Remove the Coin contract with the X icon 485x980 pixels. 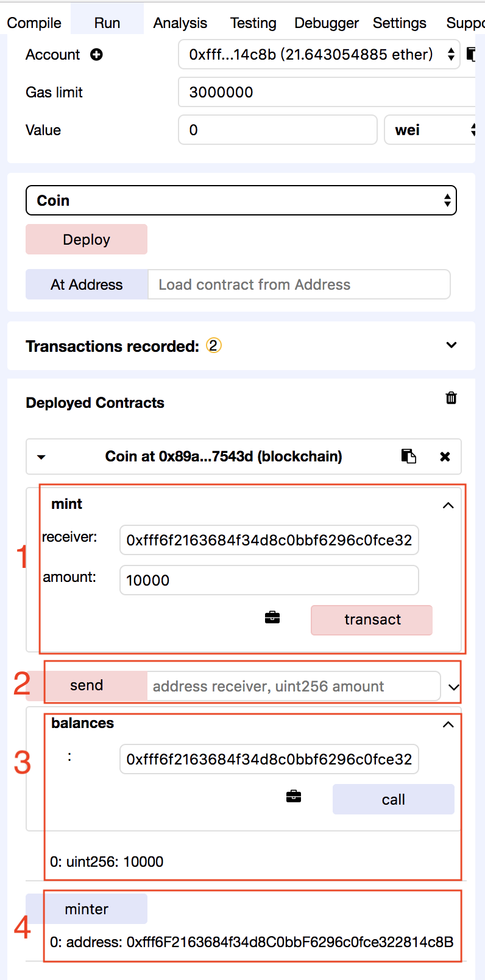click(445, 457)
